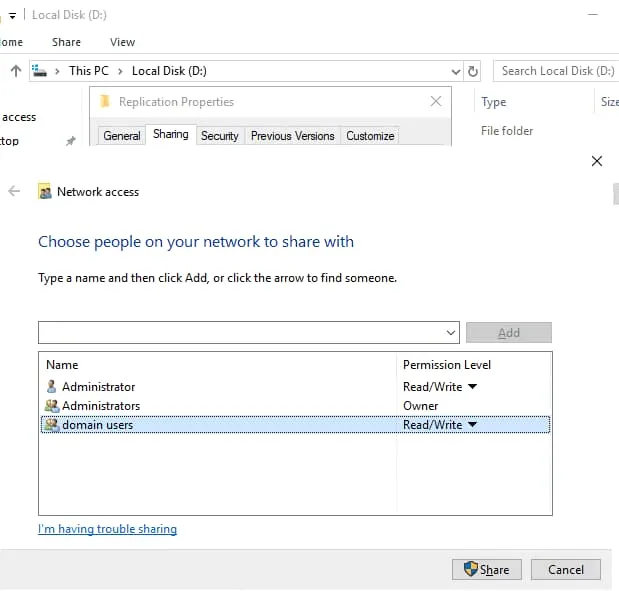Image resolution: width=619 pixels, height=591 pixels.
Task: Click the Network access title icon
Action: [x=45, y=191]
